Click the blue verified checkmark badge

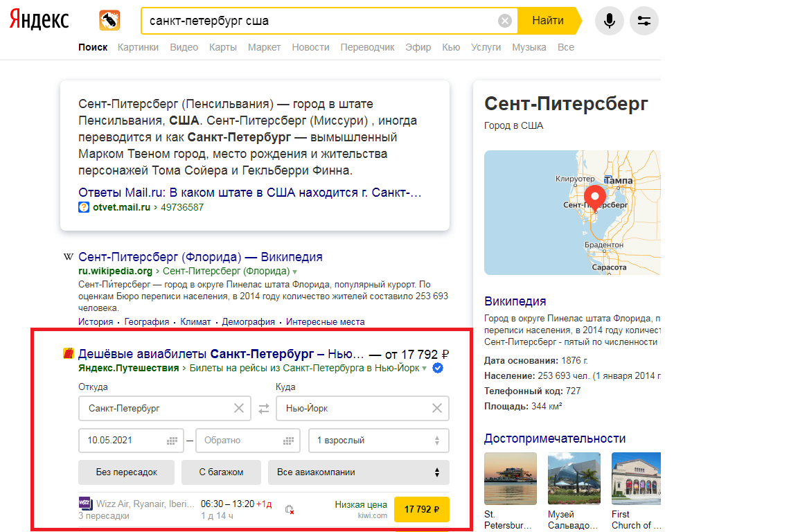tap(438, 368)
